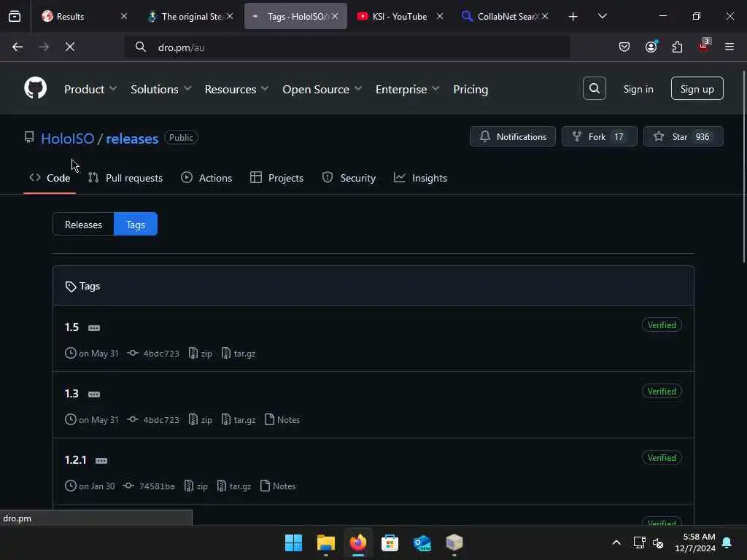Open the releases repository link
Image resolution: width=747 pixels, height=560 pixels.
click(132, 139)
